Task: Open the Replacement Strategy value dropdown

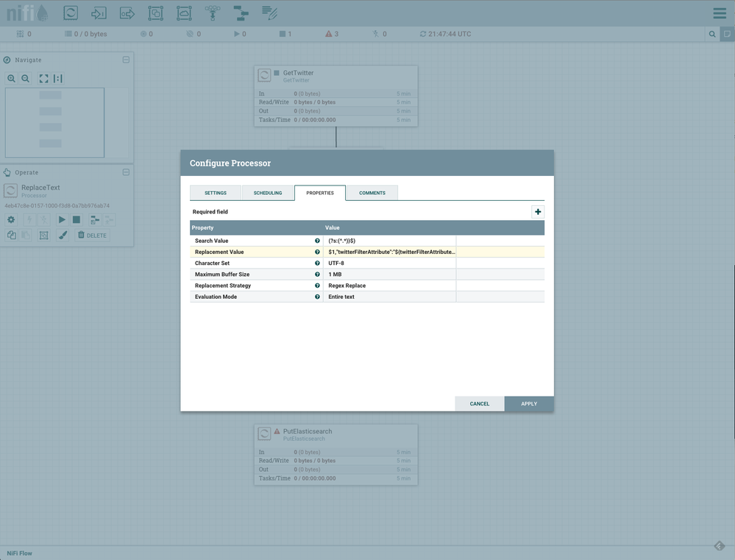Action: [389, 286]
